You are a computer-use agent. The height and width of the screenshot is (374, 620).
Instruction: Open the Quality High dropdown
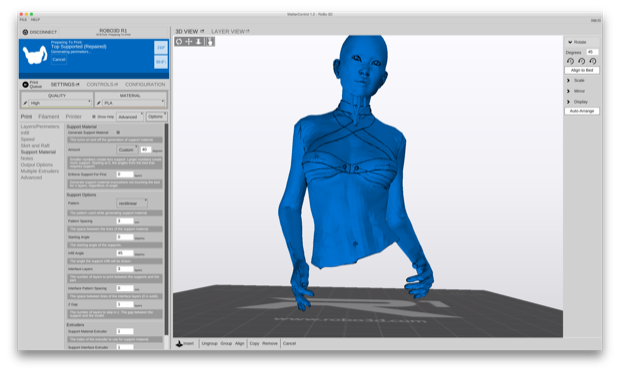pyautogui.click(x=60, y=103)
